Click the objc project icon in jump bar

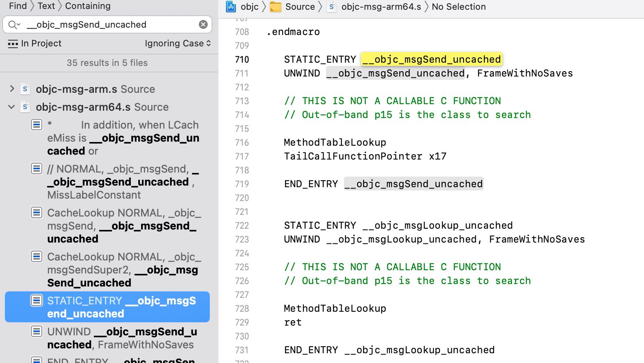pos(231,7)
